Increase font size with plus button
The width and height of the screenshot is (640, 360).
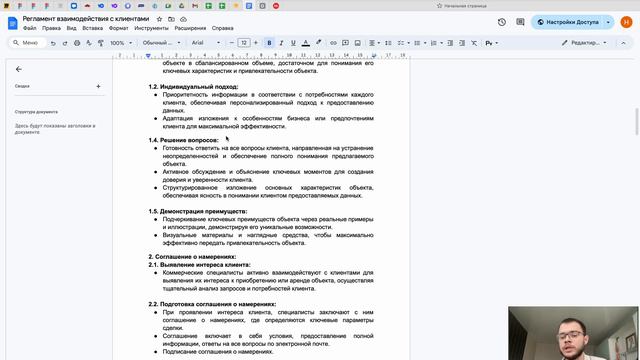pos(256,43)
